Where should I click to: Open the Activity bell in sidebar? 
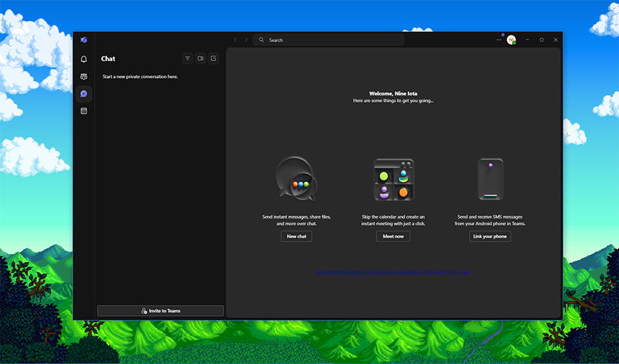coord(84,59)
